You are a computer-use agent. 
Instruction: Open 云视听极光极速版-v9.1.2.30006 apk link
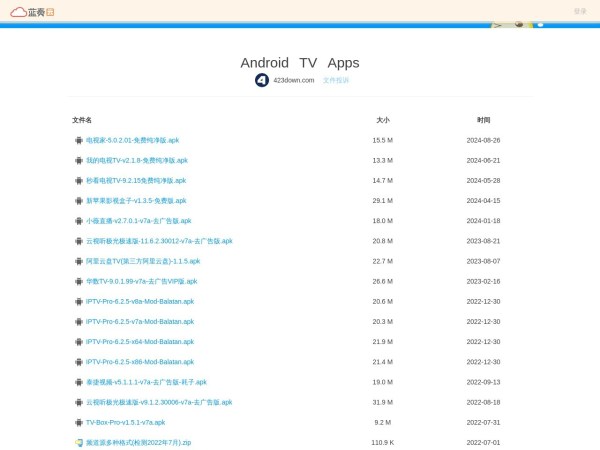tap(159, 402)
